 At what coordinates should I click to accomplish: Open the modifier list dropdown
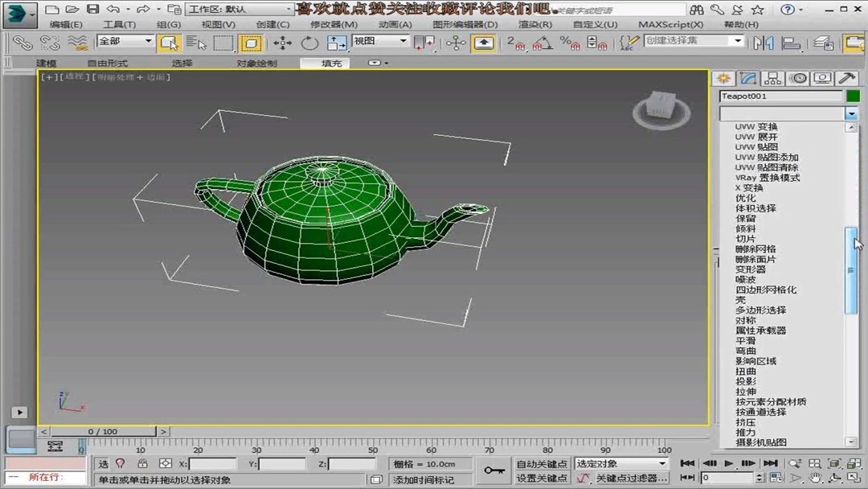(x=852, y=113)
